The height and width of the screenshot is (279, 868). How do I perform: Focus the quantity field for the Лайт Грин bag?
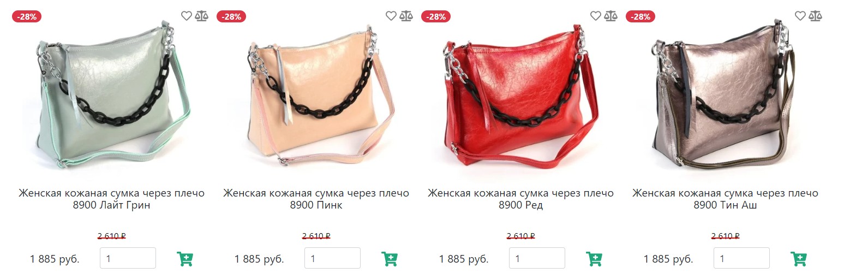(x=128, y=258)
